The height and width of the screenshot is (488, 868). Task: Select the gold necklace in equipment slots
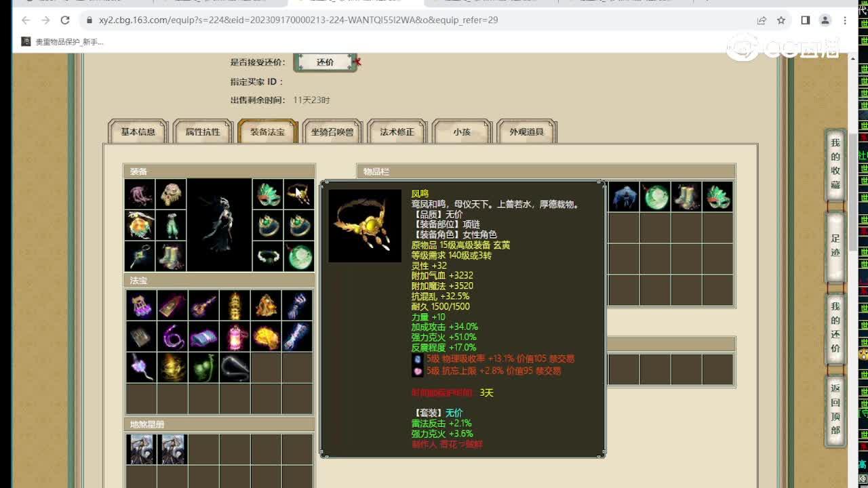299,195
